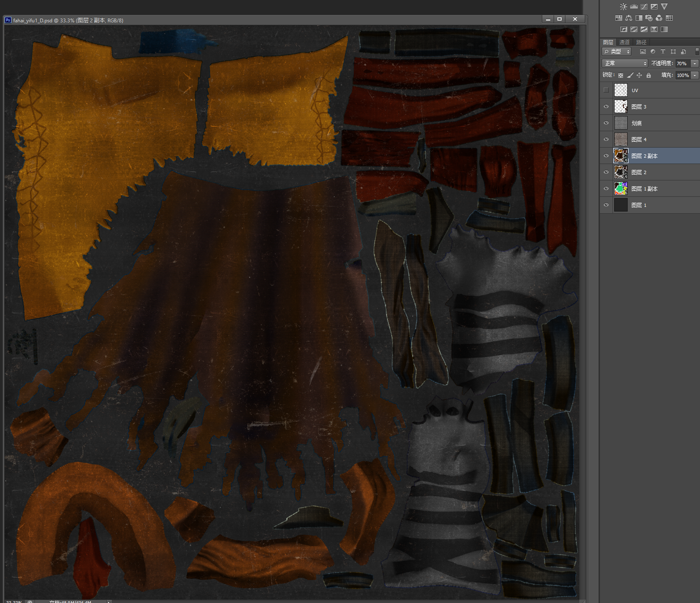Screen dimensions: 700x603
Task: Click the Curves adjustment icon
Action: [644, 6]
